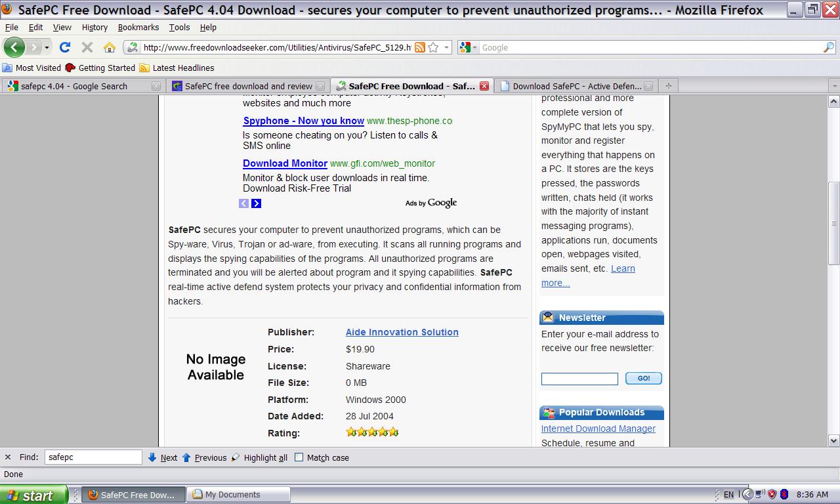The height and width of the screenshot is (504, 840).
Task: Toggle Highlight all in the Find bar
Action: [259, 457]
